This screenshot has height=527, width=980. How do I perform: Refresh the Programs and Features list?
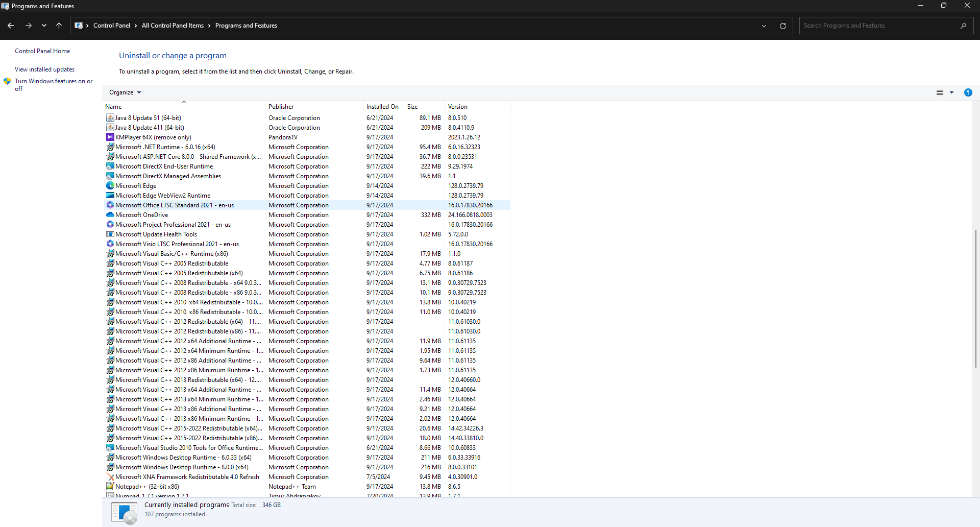[x=782, y=26]
